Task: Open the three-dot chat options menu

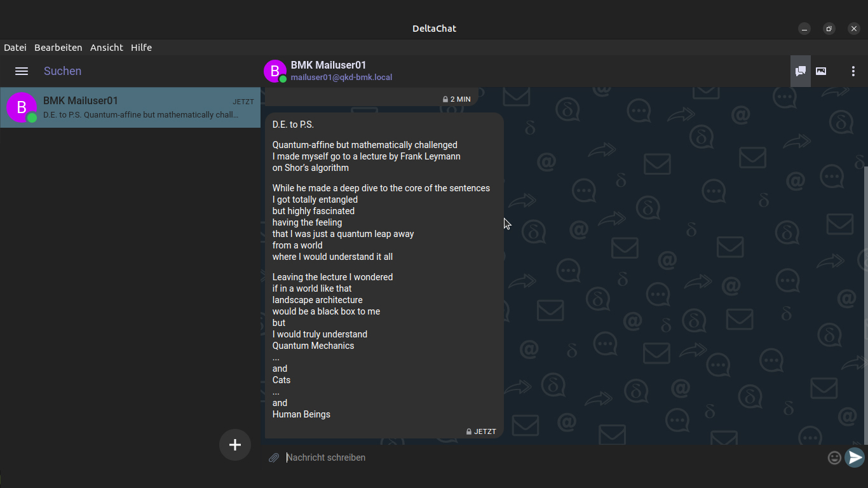Action: 853,71
